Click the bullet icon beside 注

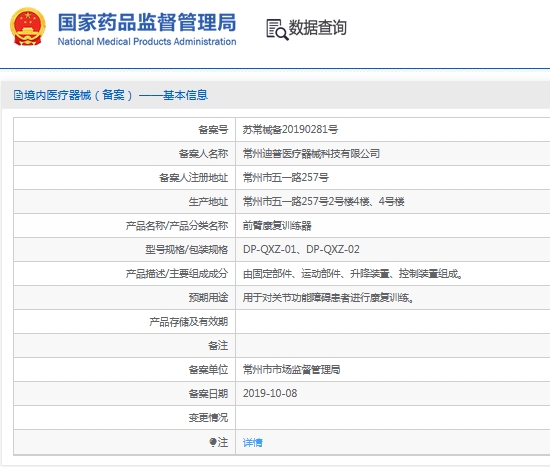click(x=213, y=442)
